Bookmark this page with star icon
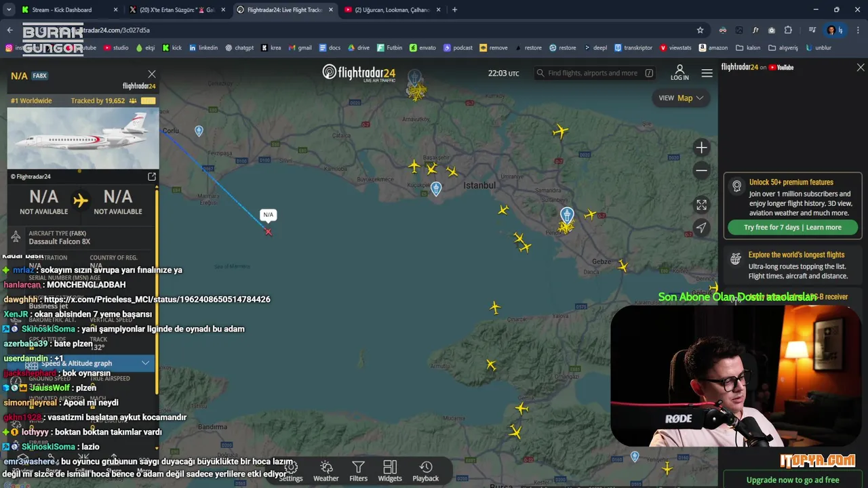 click(701, 30)
